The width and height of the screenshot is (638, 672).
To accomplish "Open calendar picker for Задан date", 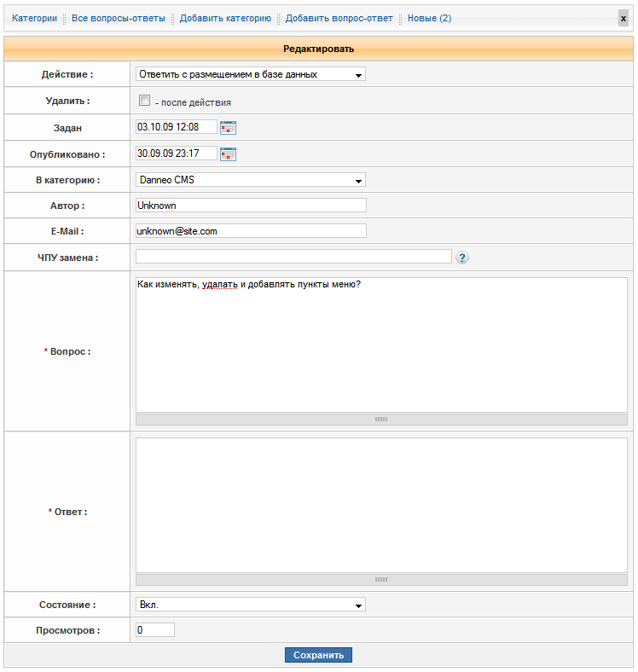I will 228,128.
